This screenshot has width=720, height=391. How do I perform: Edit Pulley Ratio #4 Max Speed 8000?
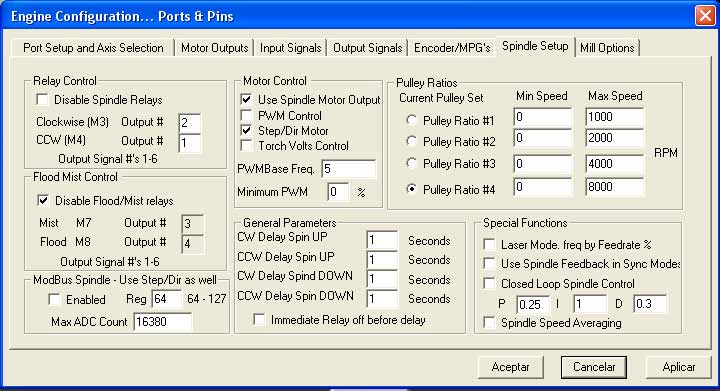pos(614,187)
